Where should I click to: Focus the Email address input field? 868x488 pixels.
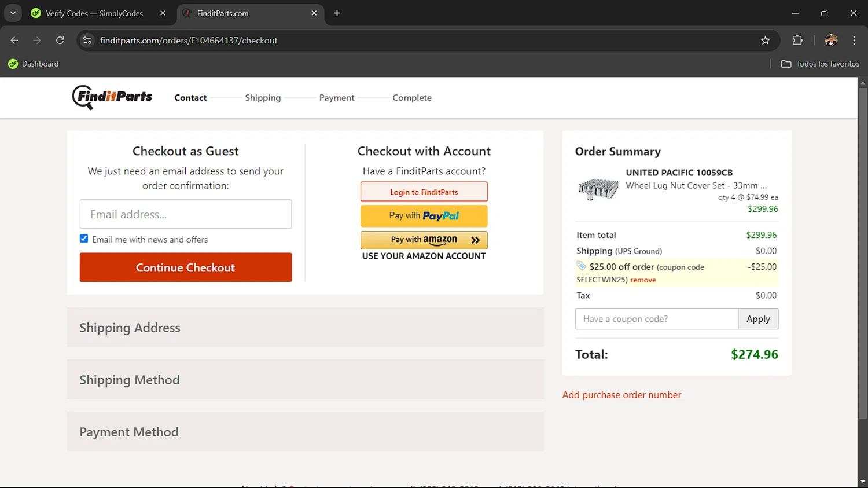tap(185, 214)
